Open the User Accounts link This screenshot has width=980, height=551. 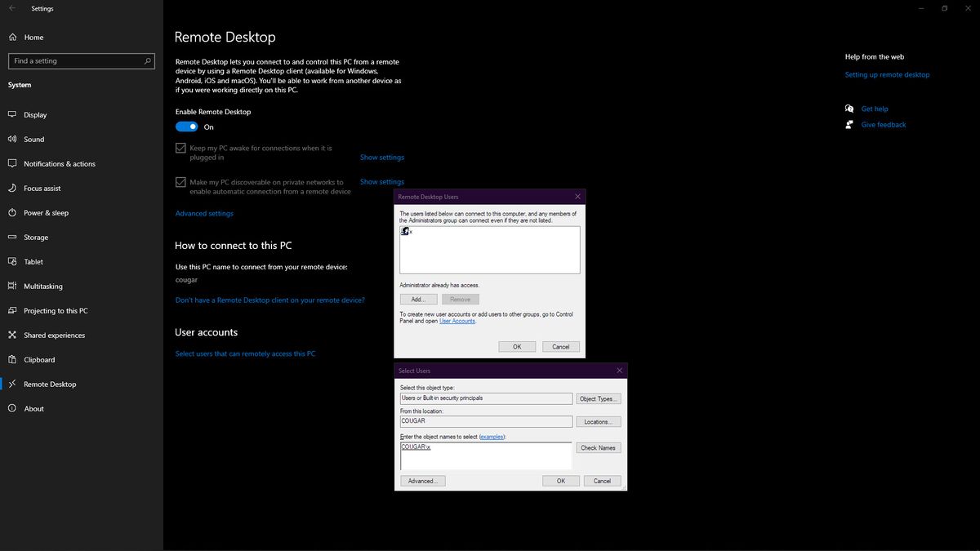[x=456, y=321]
